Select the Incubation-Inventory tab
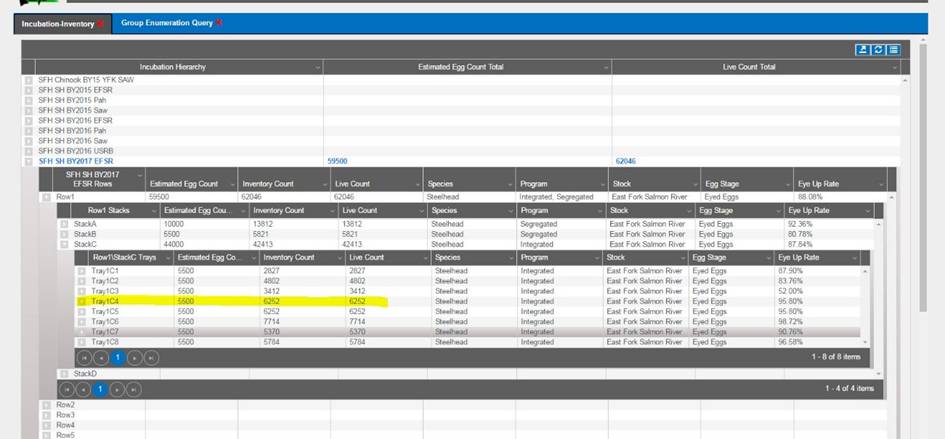Image resolution: width=945 pixels, height=439 pixels. click(56, 23)
